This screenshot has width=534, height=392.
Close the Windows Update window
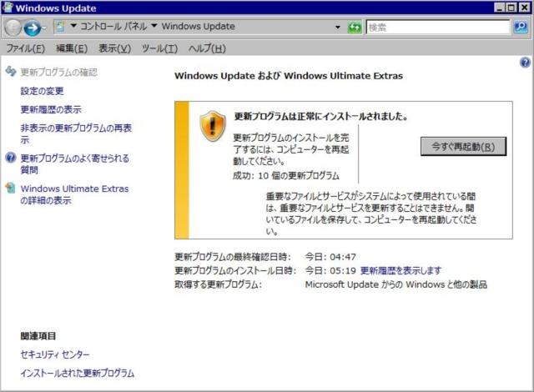point(524,8)
